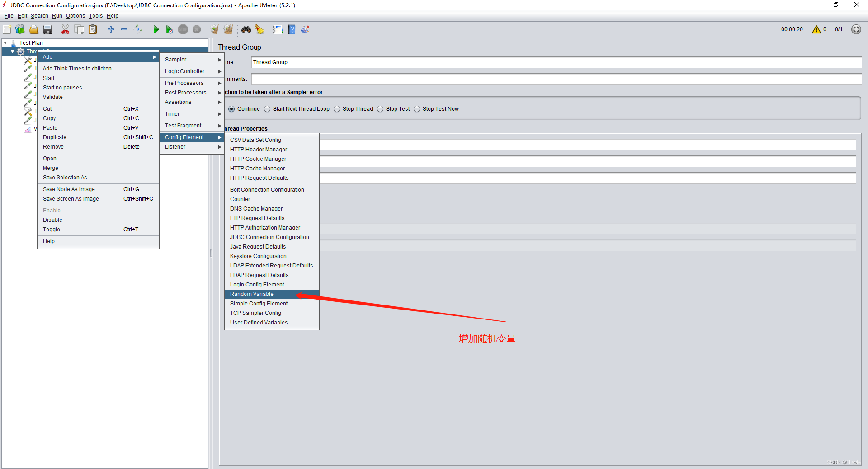Open a test plan with the Open file icon

34,29
